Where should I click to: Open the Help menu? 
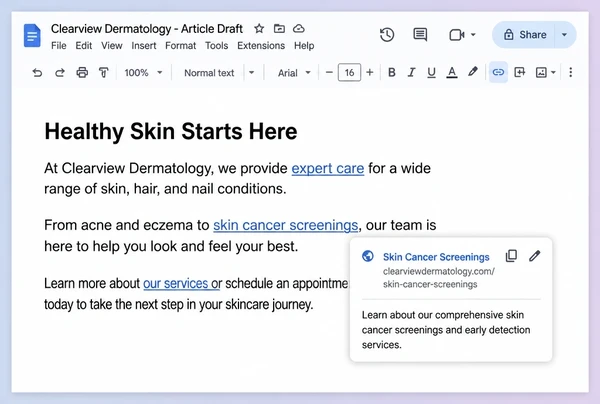click(x=304, y=46)
